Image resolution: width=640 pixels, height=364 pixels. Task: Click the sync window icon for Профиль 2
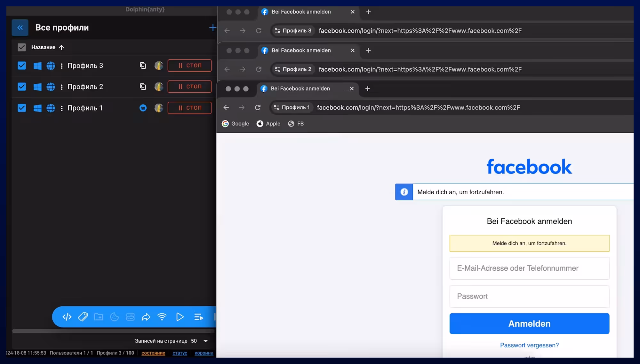[143, 87]
